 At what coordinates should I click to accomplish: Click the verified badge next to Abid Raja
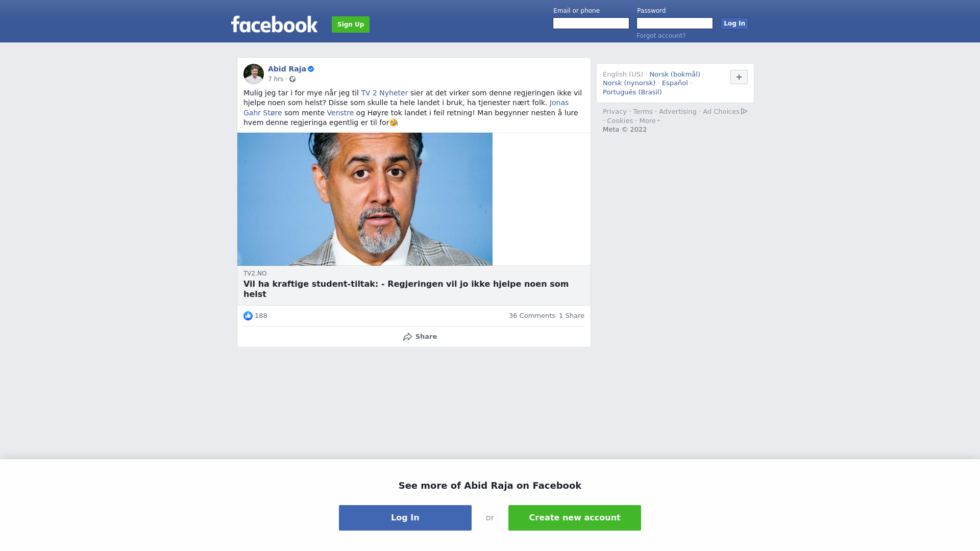pyautogui.click(x=311, y=69)
